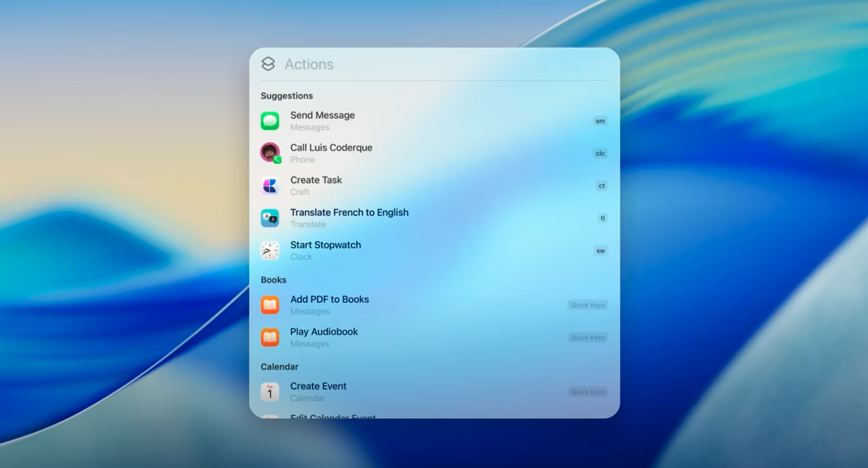868x468 pixels.
Task: Click the Books icon beside Add PDF
Action: (270, 305)
